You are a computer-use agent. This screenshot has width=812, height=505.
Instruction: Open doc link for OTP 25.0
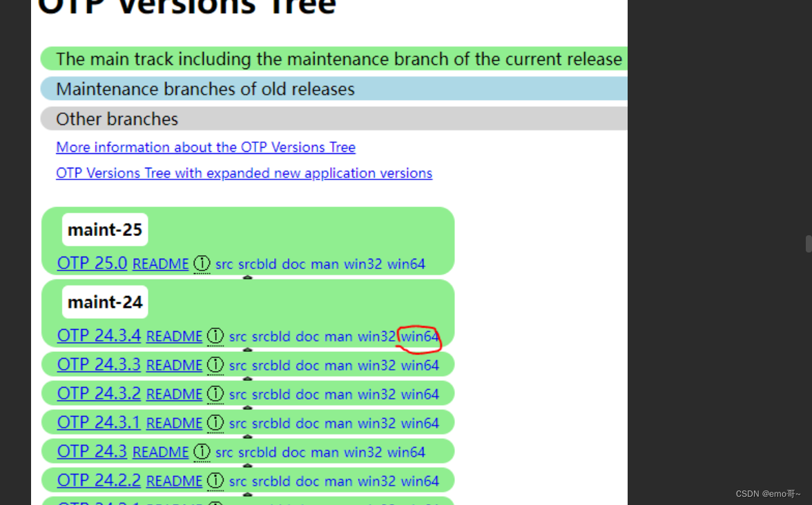coord(293,264)
